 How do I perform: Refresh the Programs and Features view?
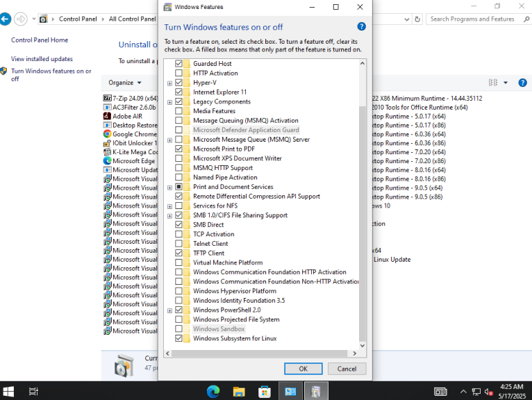point(417,19)
